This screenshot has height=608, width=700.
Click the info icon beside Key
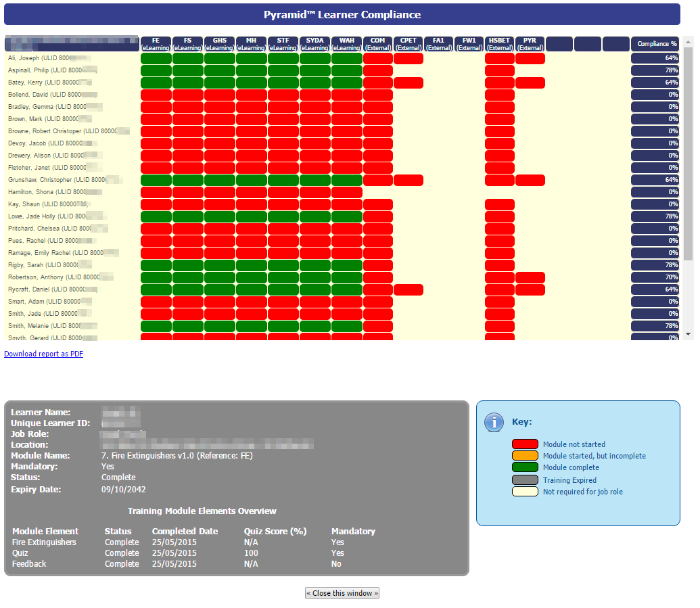click(x=494, y=422)
